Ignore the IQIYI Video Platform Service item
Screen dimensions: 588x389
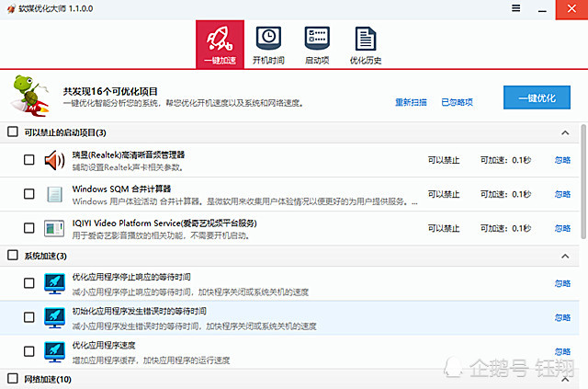(562, 228)
